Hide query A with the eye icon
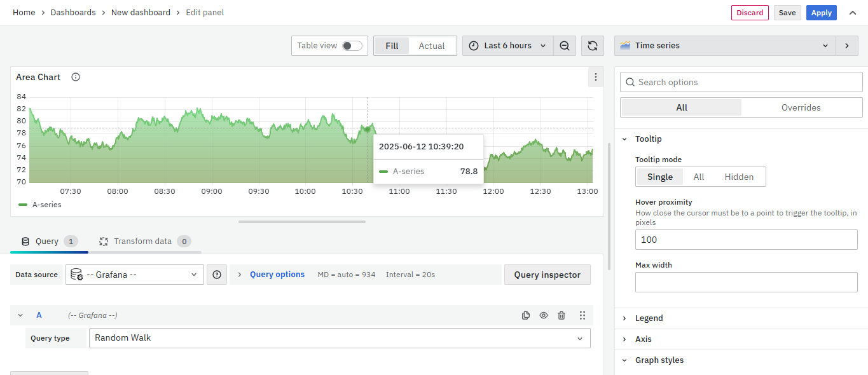This screenshot has height=375, width=868. [544, 315]
